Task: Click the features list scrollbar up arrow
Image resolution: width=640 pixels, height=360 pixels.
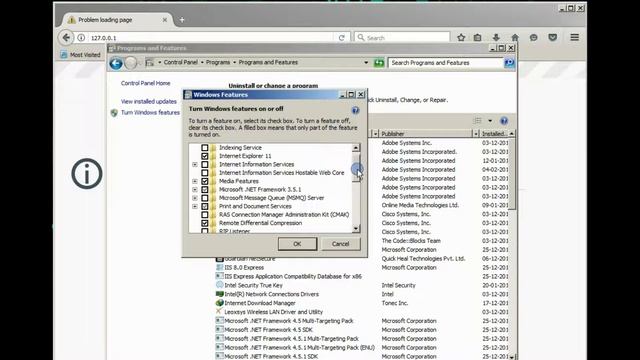Action: [x=356, y=148]
